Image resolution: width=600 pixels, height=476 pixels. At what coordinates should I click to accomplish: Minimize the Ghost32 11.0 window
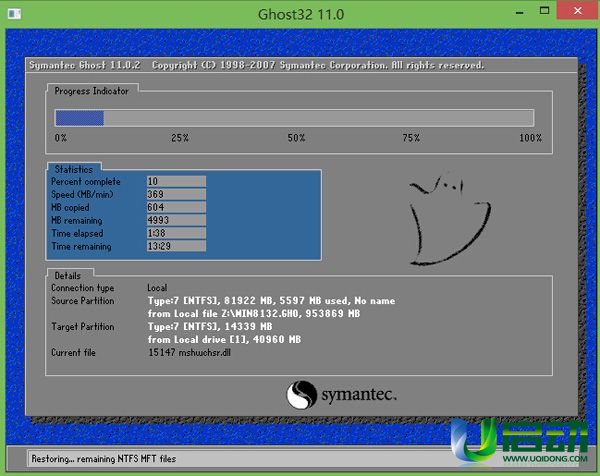point(519,13)
